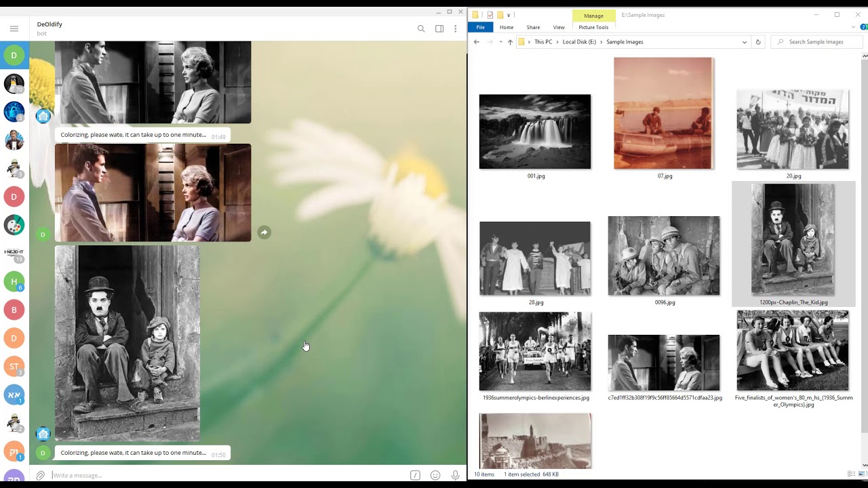The width and height of the screenshot is (868, 488).
Task: Customize Quick Access Toolbar dropdown arrow
Action: (509, 15)
